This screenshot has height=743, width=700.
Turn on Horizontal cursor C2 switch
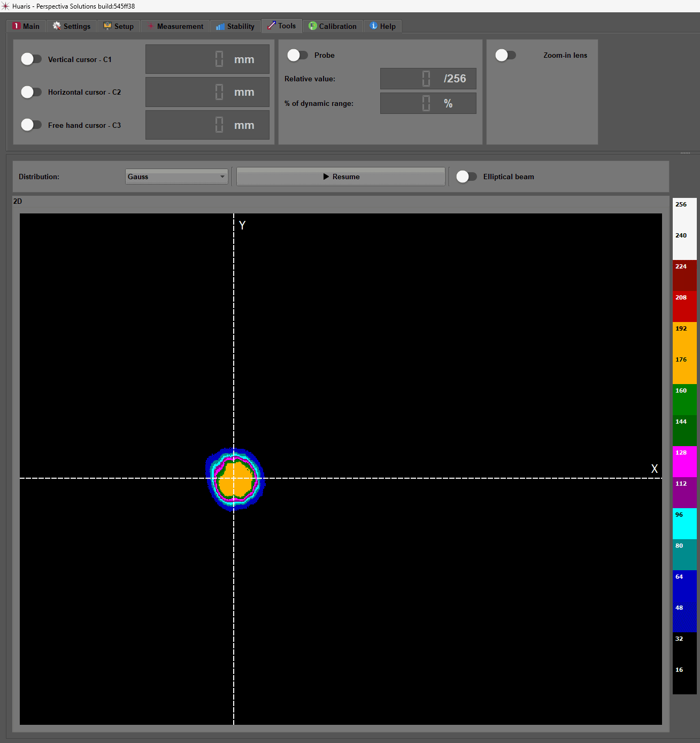(x=31, y=92)
